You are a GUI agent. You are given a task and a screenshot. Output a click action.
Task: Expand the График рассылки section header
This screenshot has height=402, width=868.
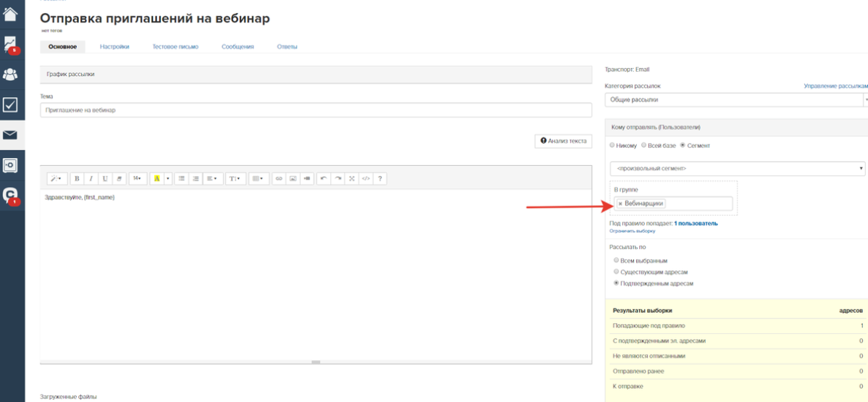[316, 74]
